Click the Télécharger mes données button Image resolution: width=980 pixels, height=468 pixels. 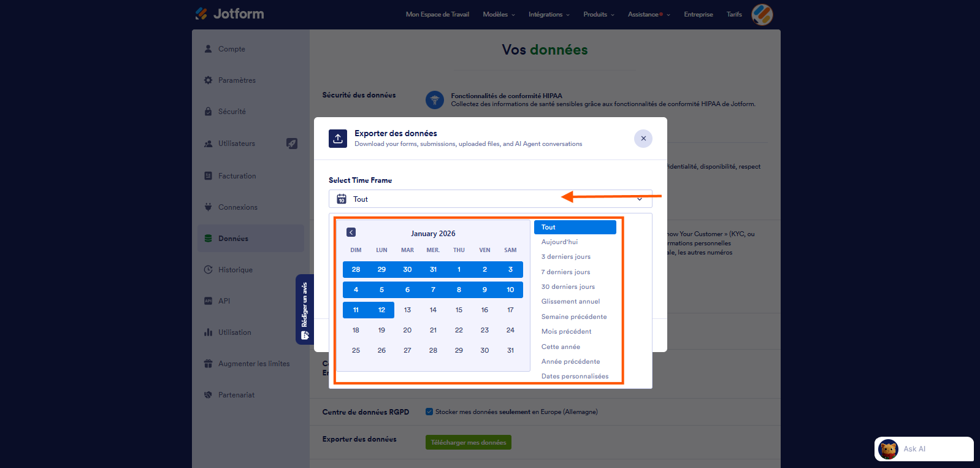469,442
